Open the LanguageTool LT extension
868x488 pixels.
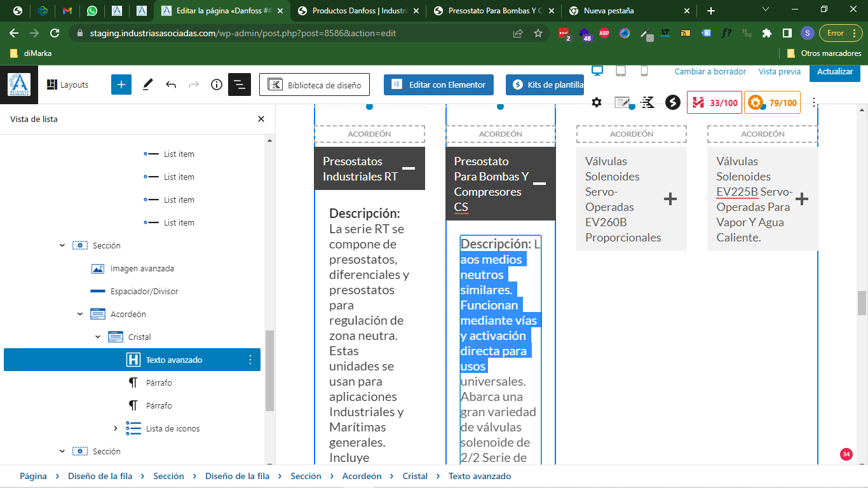point(665,33)
